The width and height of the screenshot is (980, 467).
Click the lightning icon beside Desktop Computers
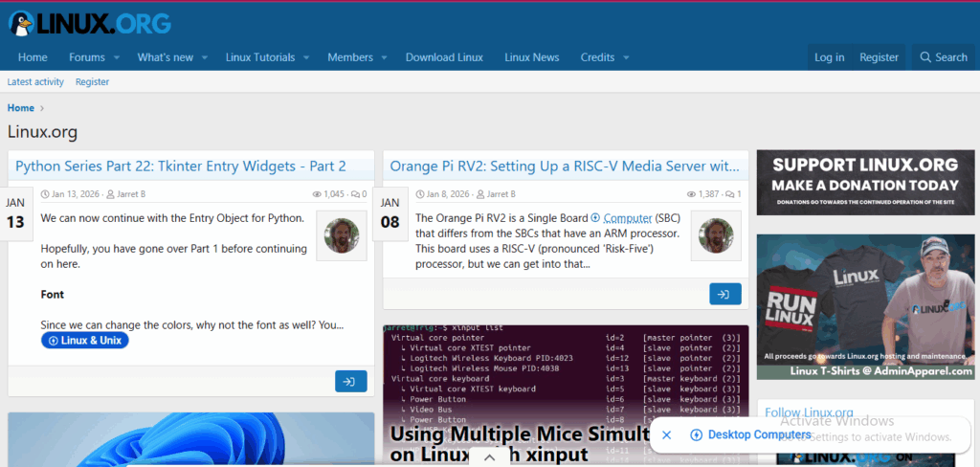point(697,435)
